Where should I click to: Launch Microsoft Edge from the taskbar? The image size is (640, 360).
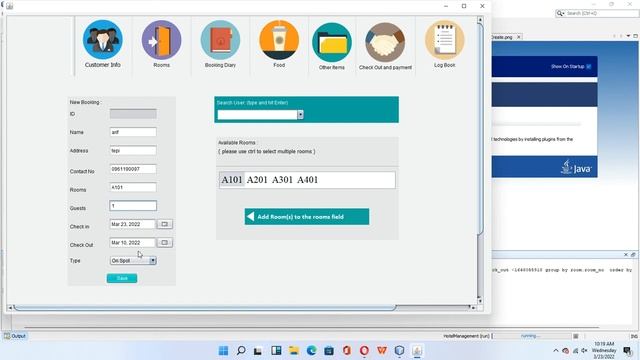(311, 351)
